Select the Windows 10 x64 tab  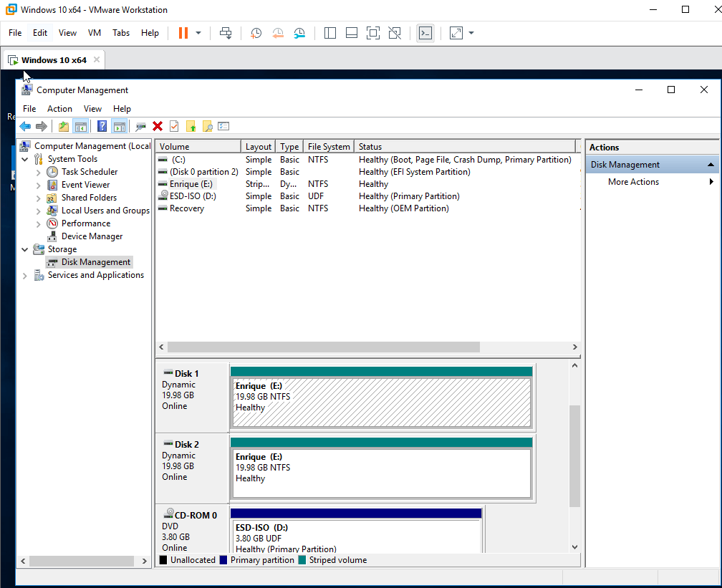click(x=54, y=60)
